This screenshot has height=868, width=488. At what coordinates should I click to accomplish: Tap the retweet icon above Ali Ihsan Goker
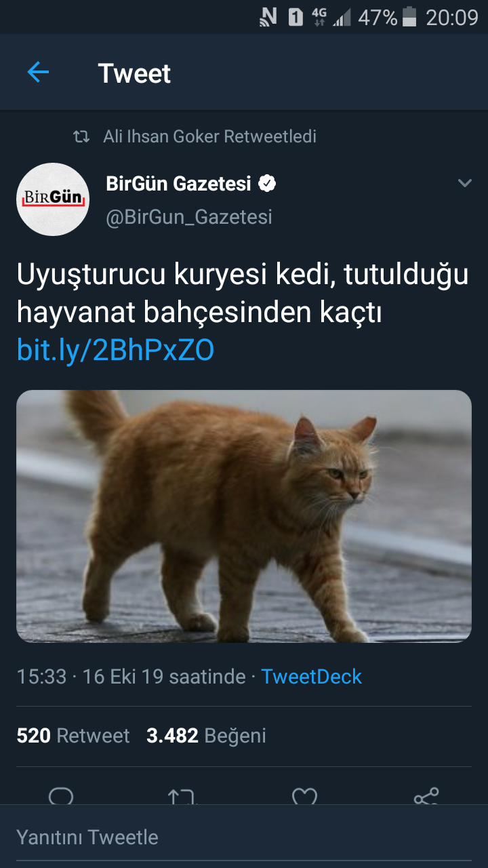(81, 137)
